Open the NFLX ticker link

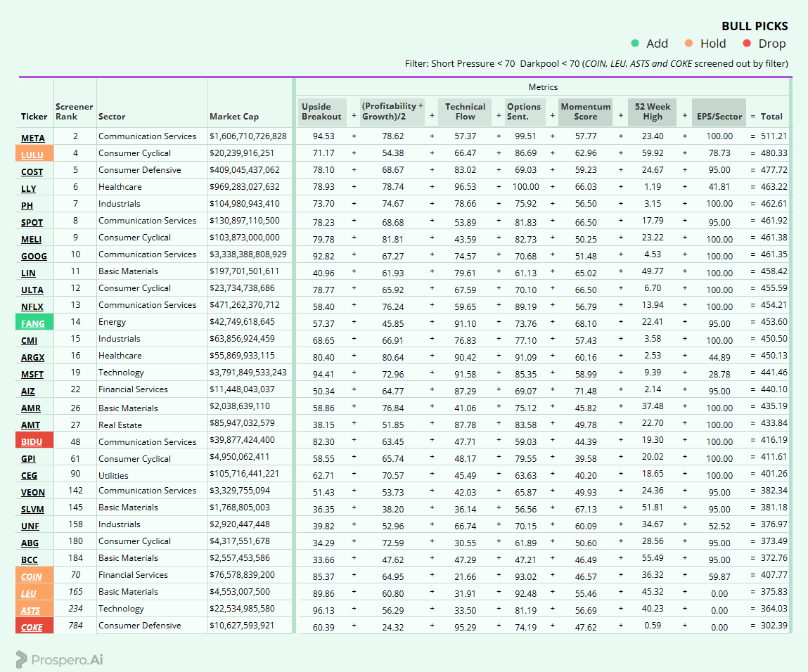(x=32, y=307)
